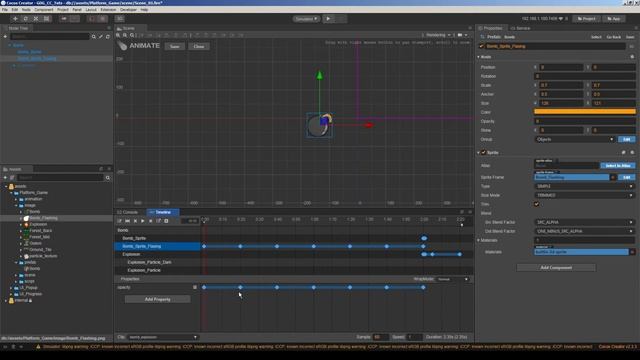Open the Size Mode dropdown showing TRIMMED
This screenshot has height=360, width=640.
point(584,195)
